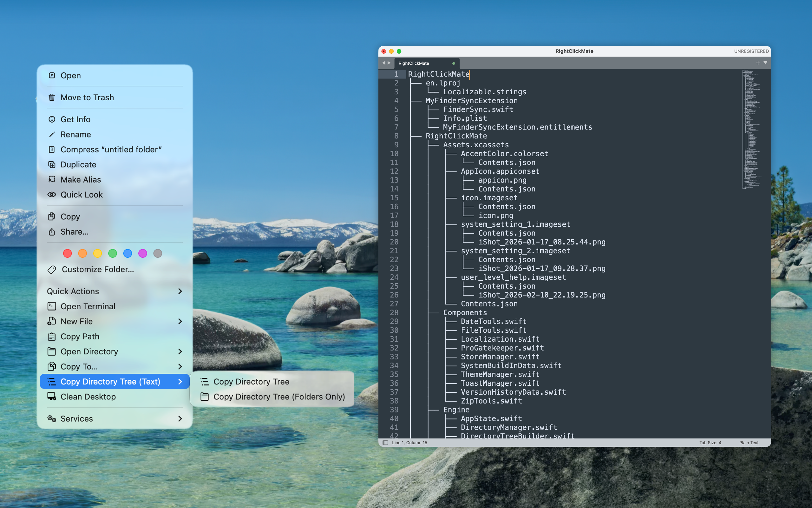The image size is (812, 508).
Task: Click the Compress archive icon
Action: pos(52,150)
